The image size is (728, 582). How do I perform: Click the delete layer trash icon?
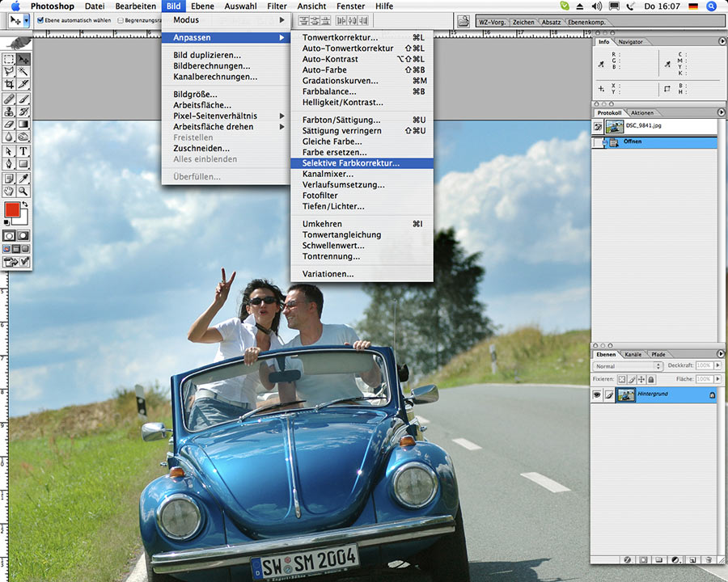pyautogui.click(x=707, y=559)
